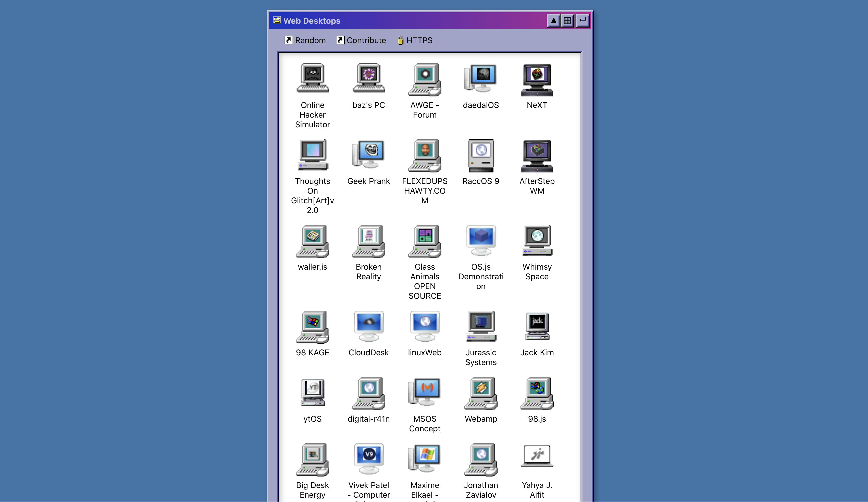The width and height of the screenshot is (868, 502).
Task: Select the HTTPS menu item
Action: [x=414, y=40]
